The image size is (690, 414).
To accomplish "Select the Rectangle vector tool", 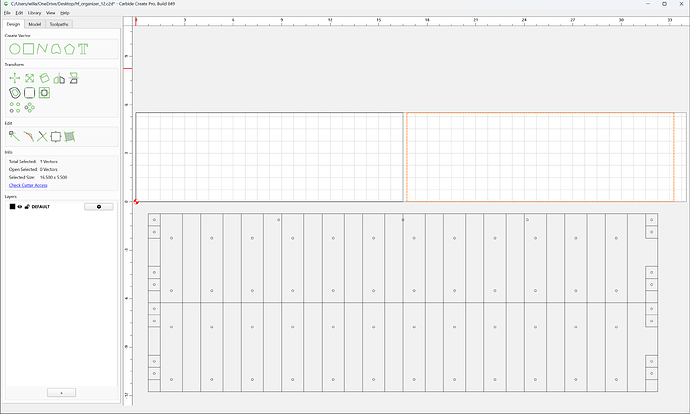I will (x=29, y=49).
